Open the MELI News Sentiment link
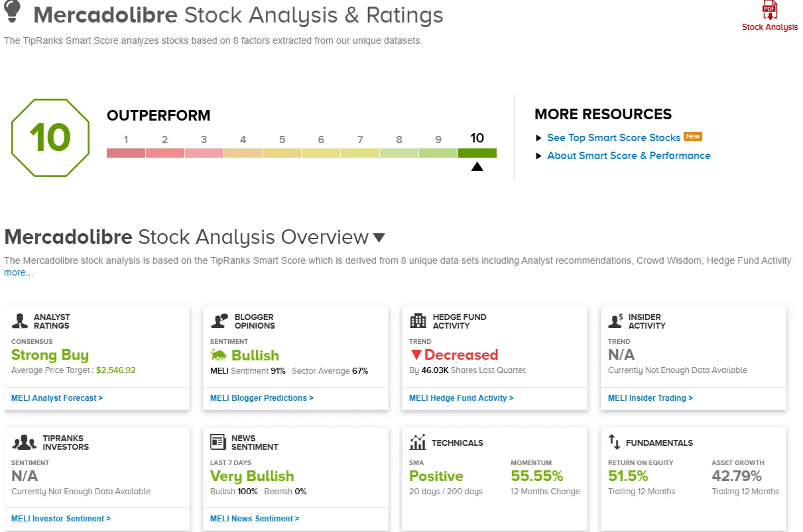Screen dimensions: 803x532 [x=255, y=519]
